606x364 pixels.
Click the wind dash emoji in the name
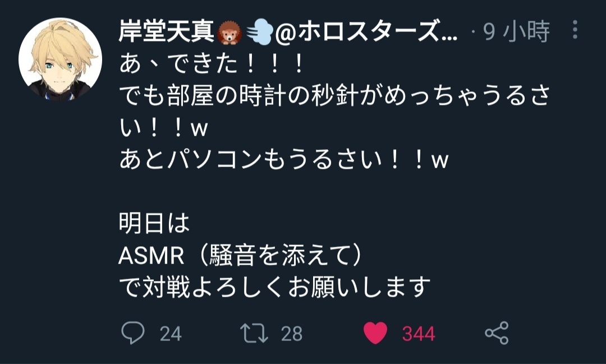(x=260, y=33)
